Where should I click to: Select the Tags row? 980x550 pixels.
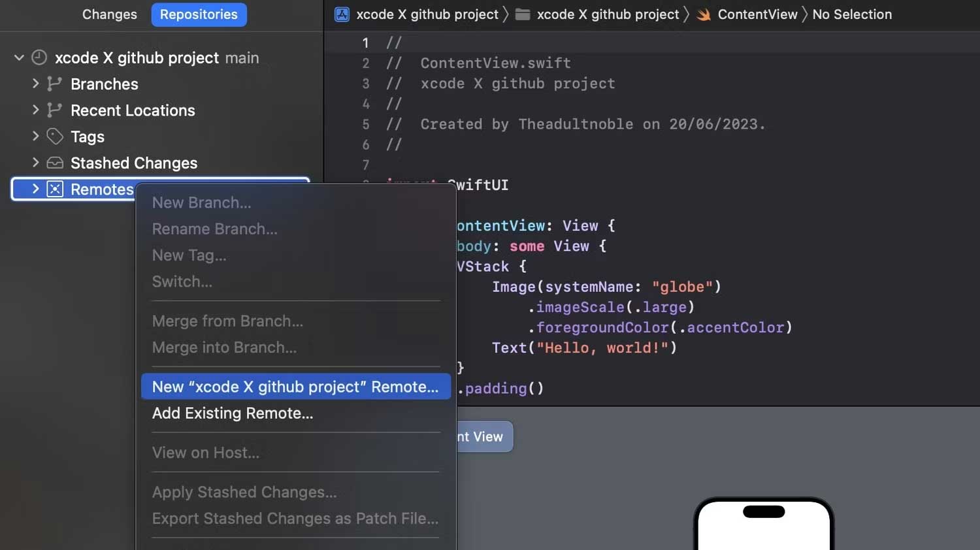[160, 136]
